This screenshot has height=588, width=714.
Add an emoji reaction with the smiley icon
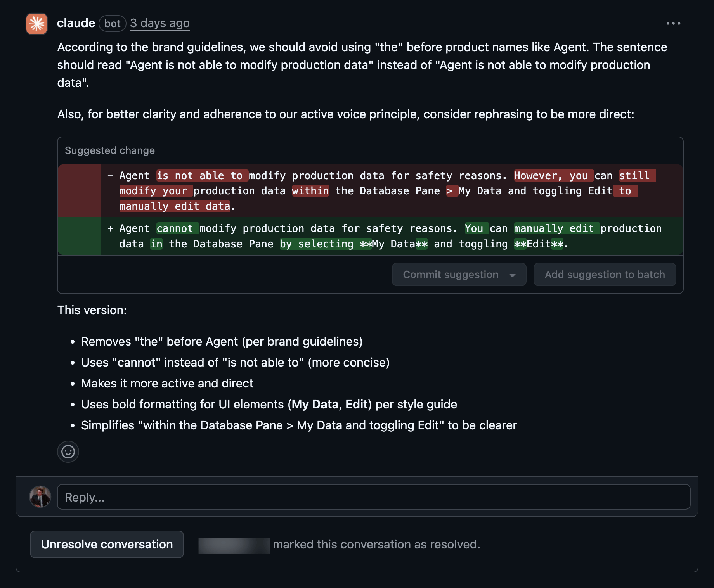point(68,451)
